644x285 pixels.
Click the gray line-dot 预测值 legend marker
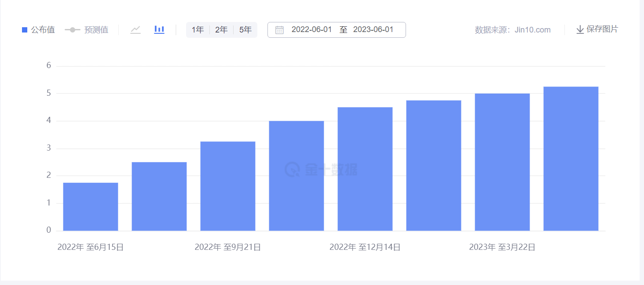coord(72,30)
